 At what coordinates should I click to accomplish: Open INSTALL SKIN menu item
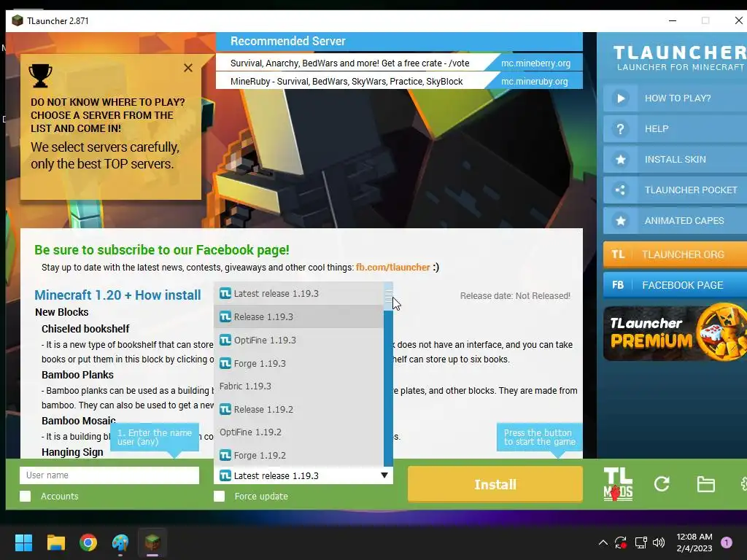(x=675, y=160)
